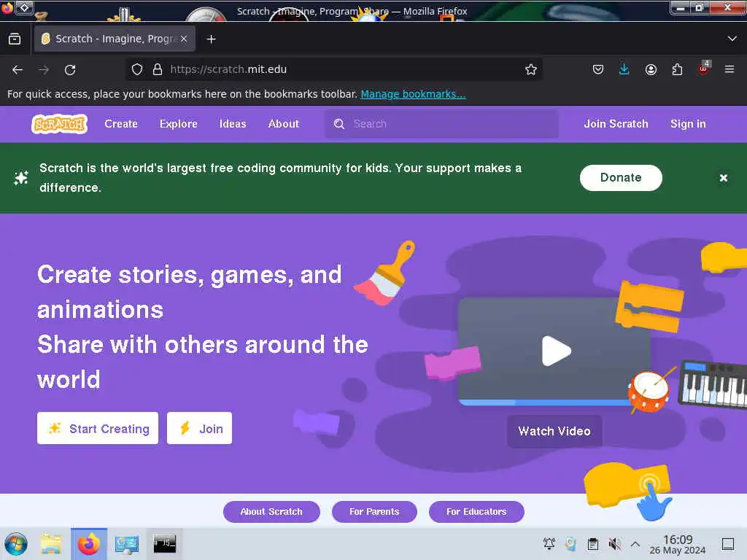
Task: Select the Scratch - Imagine, Program tab
Action: point(115,39)
